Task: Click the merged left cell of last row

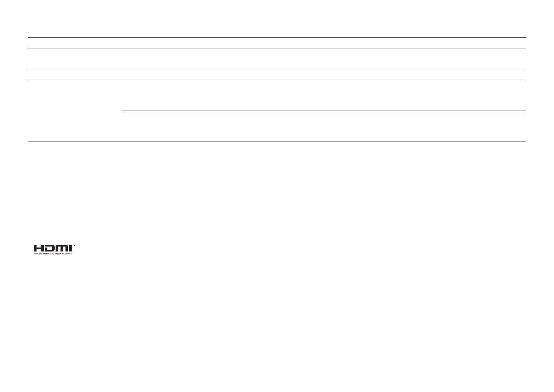Action: click(x=75, y=111)
